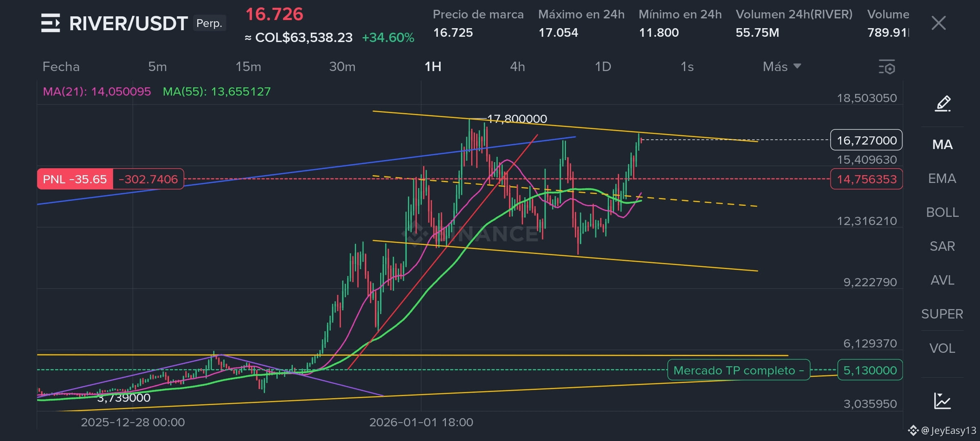The image size is (980, 441).
Task: Click the Mínimo en 24h value 11.800
Action: pyautogui.click(x=659, y=33)
